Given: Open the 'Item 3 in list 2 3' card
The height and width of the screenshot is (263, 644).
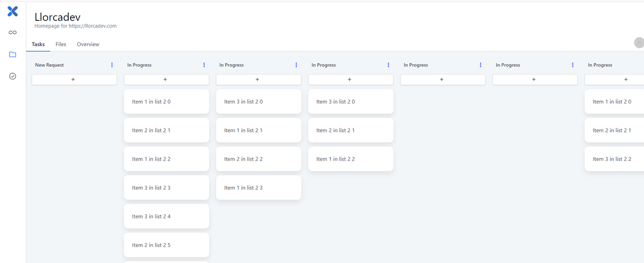Looking at the screenshot, I should coord(166,188).
